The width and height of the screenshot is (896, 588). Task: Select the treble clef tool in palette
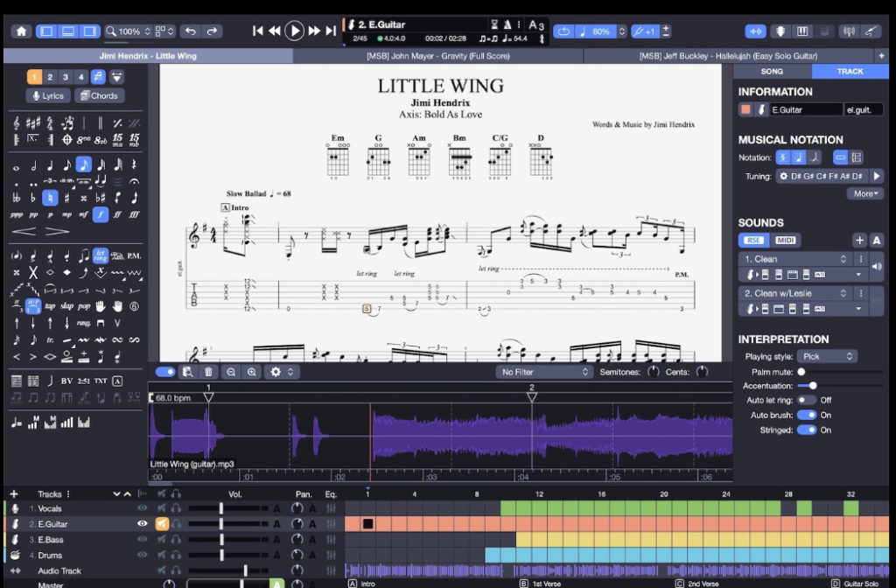point(17,122)
